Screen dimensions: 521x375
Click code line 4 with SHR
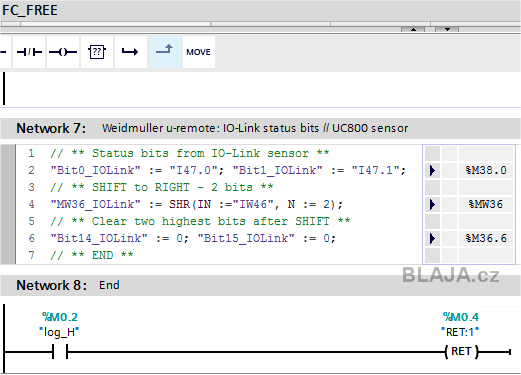click(197, 204)
